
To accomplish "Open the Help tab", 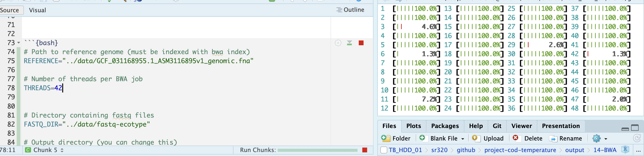I will coord(476,126).
